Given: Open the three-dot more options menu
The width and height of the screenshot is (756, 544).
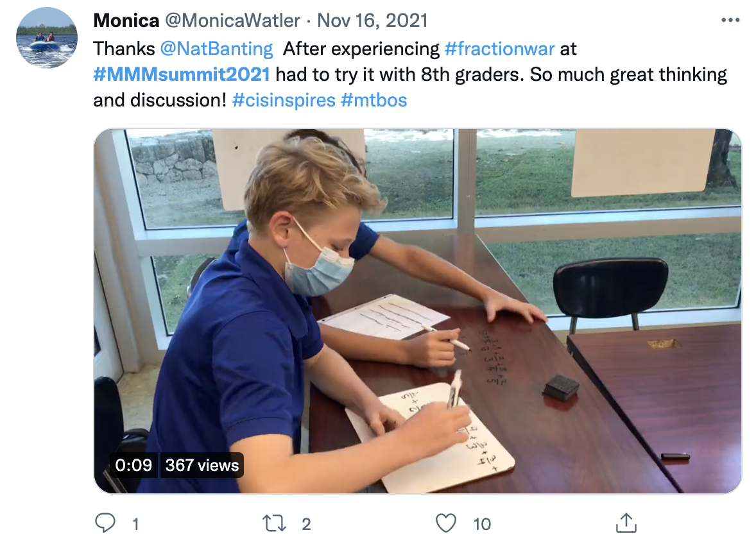Looking at the screenshot, I should [730, 21].
